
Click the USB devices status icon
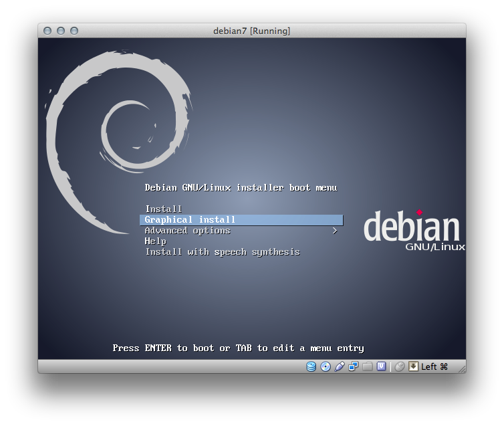click(x=340, y=366)
